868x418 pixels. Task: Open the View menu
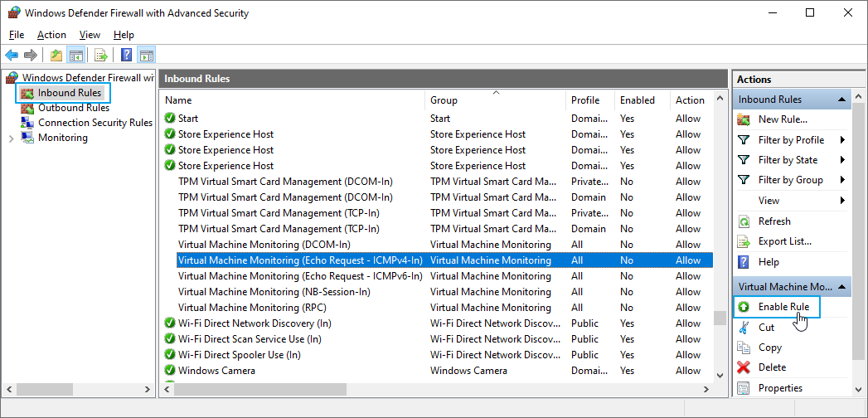coord(90,35)
